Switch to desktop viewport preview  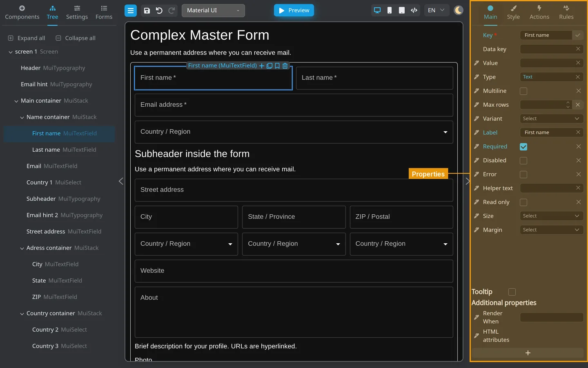(x=377, y=10)
